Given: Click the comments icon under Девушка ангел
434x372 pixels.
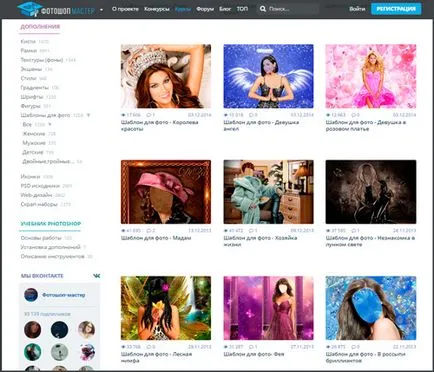Looking at the screenshot, I should 251,115.
